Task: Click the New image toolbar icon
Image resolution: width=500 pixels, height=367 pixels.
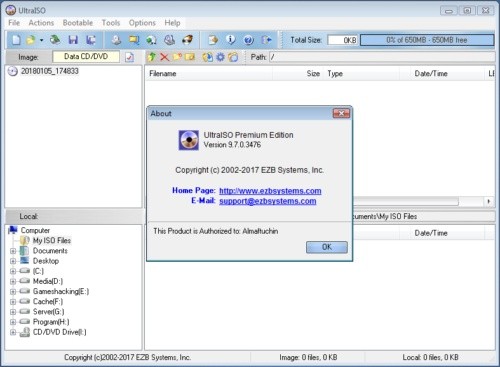Action: 16,40
